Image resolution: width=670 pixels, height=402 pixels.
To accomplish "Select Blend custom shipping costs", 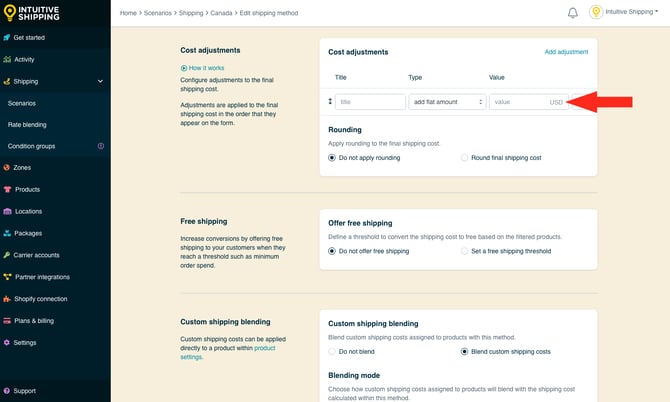I will tap(464, 352).
